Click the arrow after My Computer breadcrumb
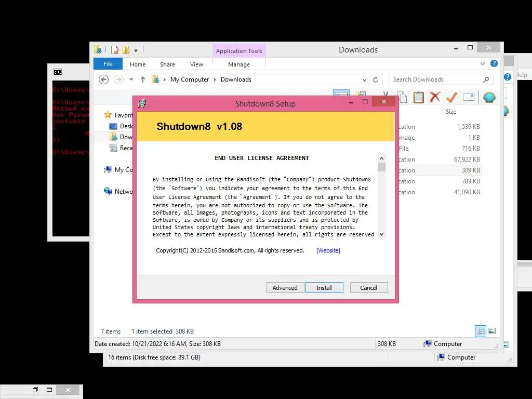 (x=215, y=79)
